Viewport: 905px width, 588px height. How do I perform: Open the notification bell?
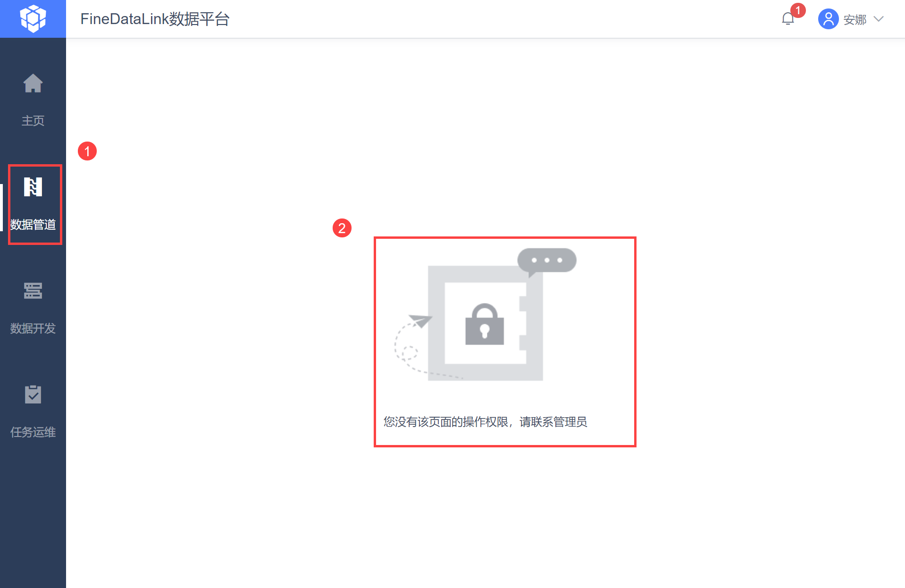(x=788, y=19)
